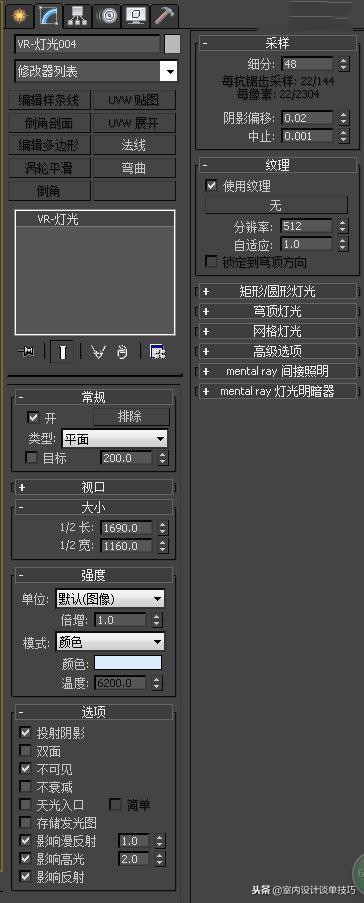Image resolution: width=364 pixels, height=903 pixels.
Task: Toggle 影响反射 checkbox
Action: click(x=25, y=877)
